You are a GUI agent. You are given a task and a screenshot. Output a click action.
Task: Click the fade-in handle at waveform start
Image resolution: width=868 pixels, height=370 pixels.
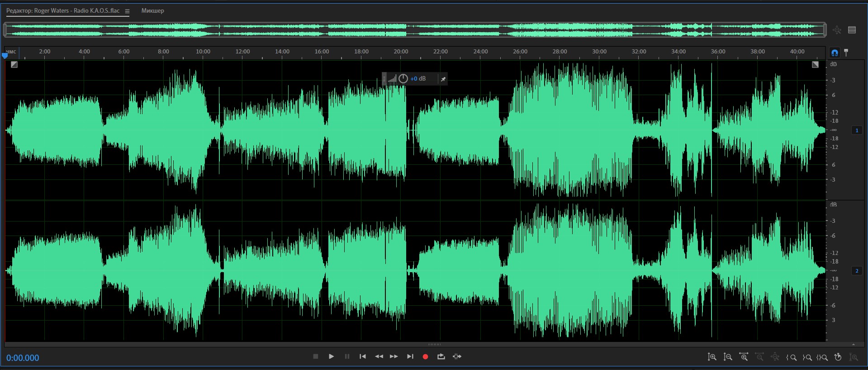pyautogui.click(x=14, y=65)
